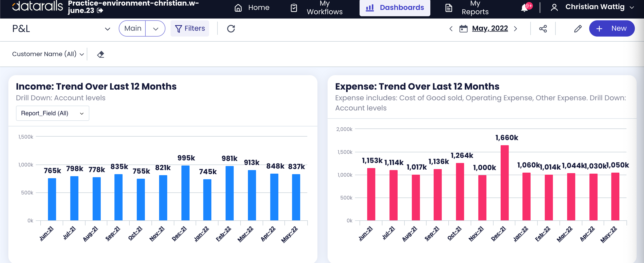The image size is (644, 263).
Task: Open My Workflows tab
Action: pos(317,8)
